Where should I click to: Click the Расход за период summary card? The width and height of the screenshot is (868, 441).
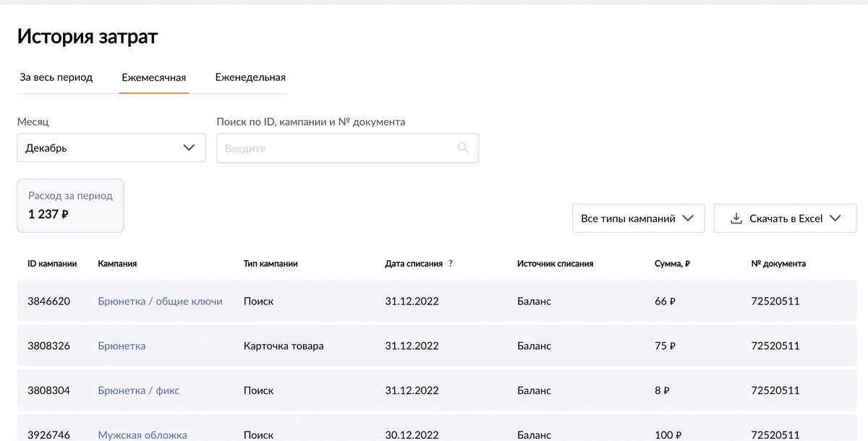pyautogui.click(x=70, y=205)
